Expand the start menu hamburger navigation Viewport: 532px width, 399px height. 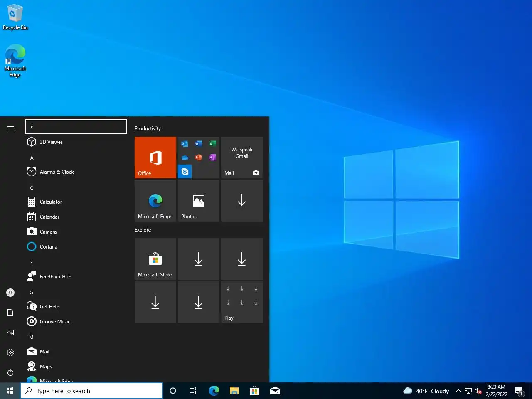[x=10, y=128]
